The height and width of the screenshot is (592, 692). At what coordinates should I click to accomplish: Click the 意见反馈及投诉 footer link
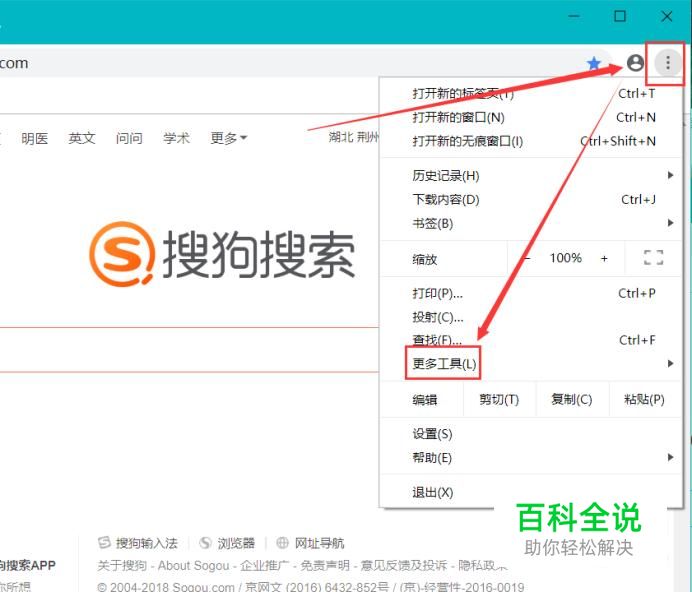[x=404, y=566]
